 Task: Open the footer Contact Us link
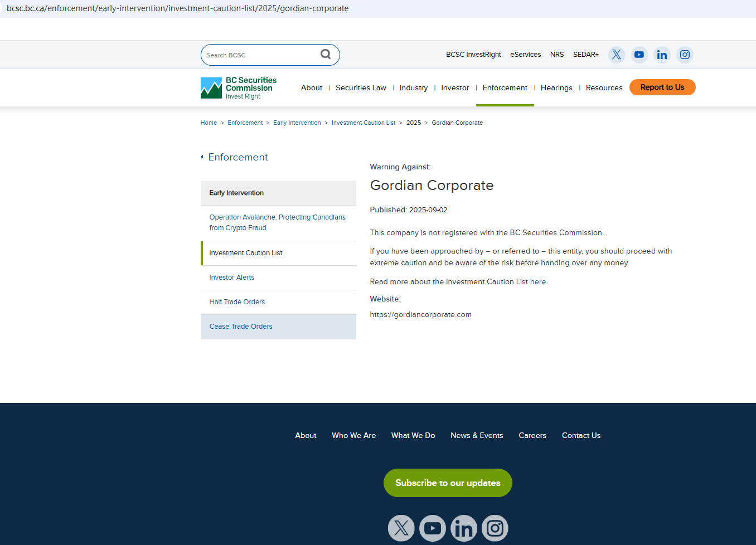coord(581,436)
